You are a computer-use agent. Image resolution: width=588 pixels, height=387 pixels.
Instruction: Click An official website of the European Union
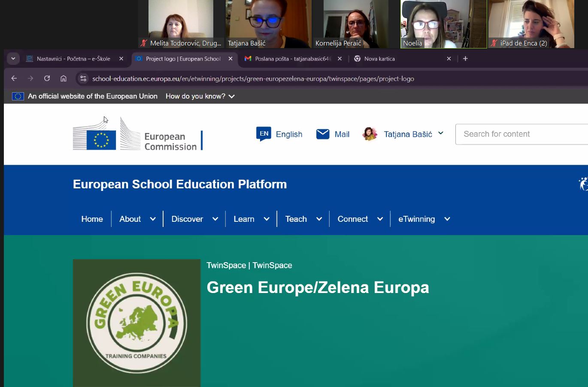93,96
